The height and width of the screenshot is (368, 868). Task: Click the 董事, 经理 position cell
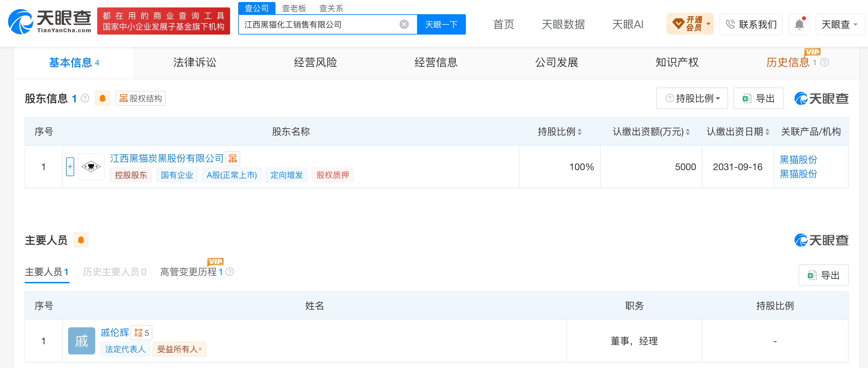tap(634, 341)
